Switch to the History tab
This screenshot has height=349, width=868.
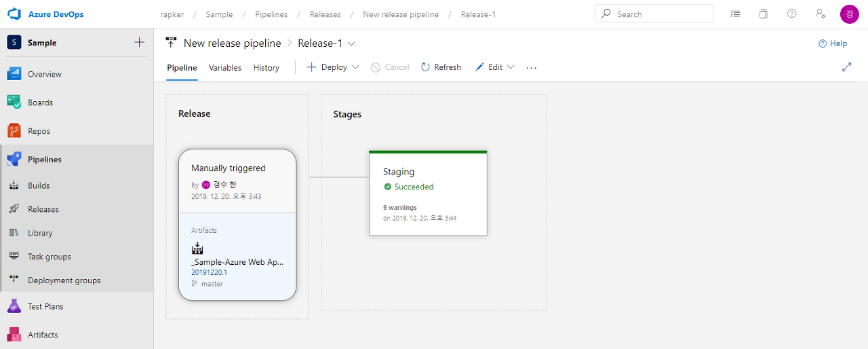coord(267,68)
